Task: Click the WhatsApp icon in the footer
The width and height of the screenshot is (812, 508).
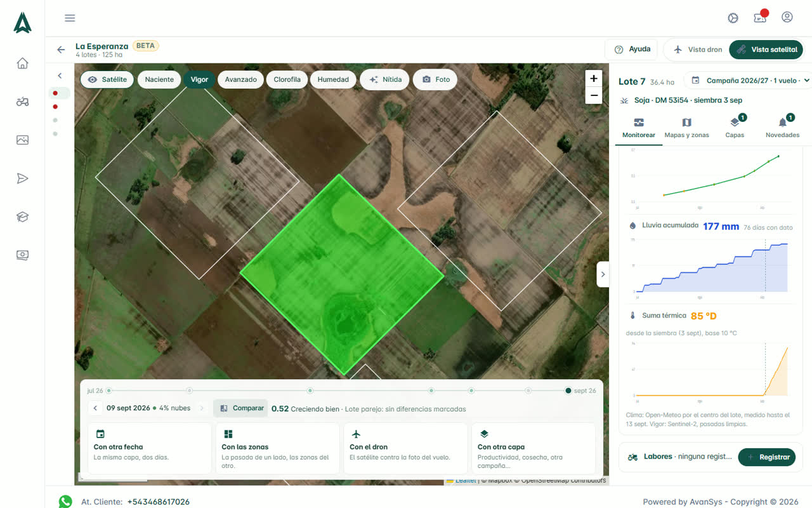Action: [65, 502]
